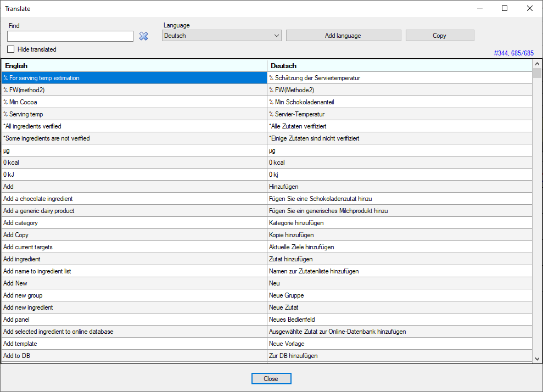Select the 'Add to DB' cell
The height and width of the screenshot is (392, 543).
point(135,356)
